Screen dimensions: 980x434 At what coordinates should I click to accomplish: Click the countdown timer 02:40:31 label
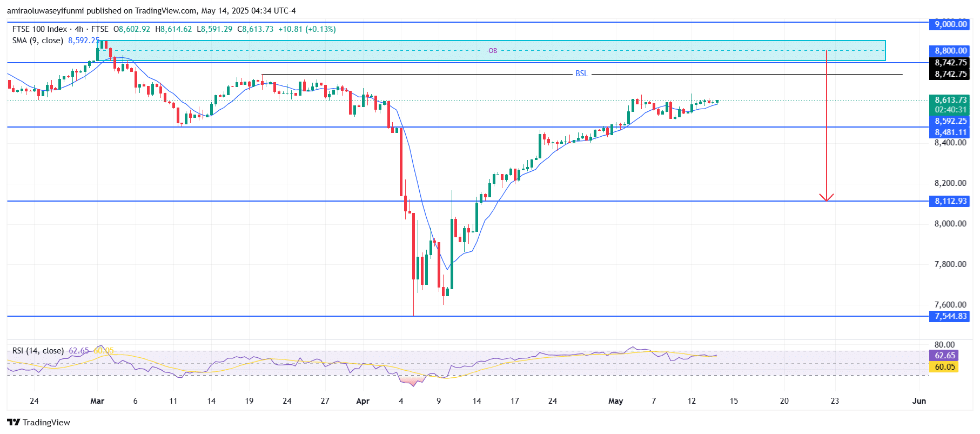click(950, 110)
